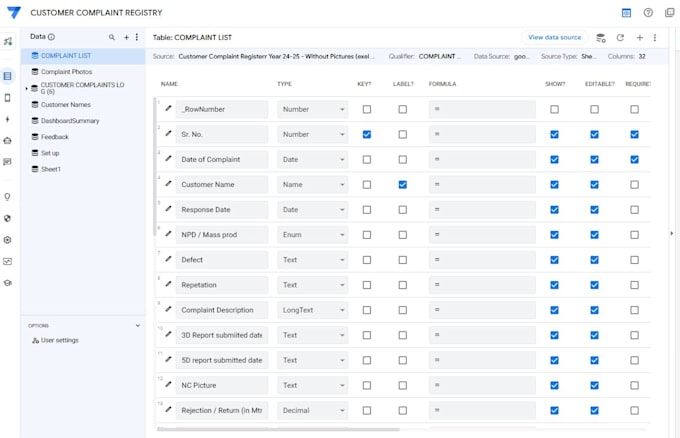Toggle Editable checkbox for Repetation
Viewport: 680px width, 438px height.
[595, 285]
